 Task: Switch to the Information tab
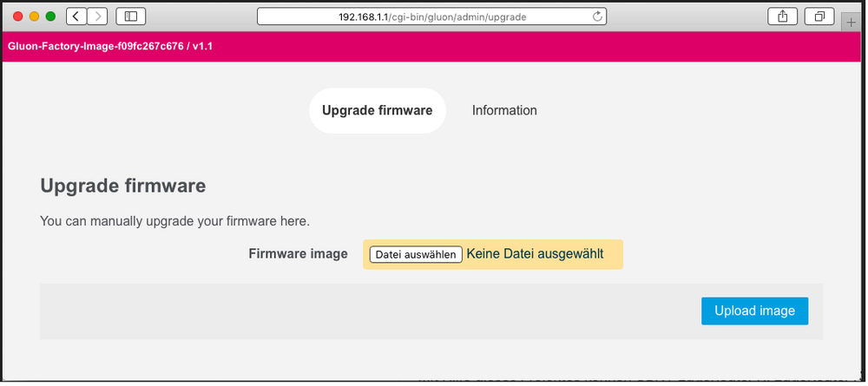click(504, 111)
